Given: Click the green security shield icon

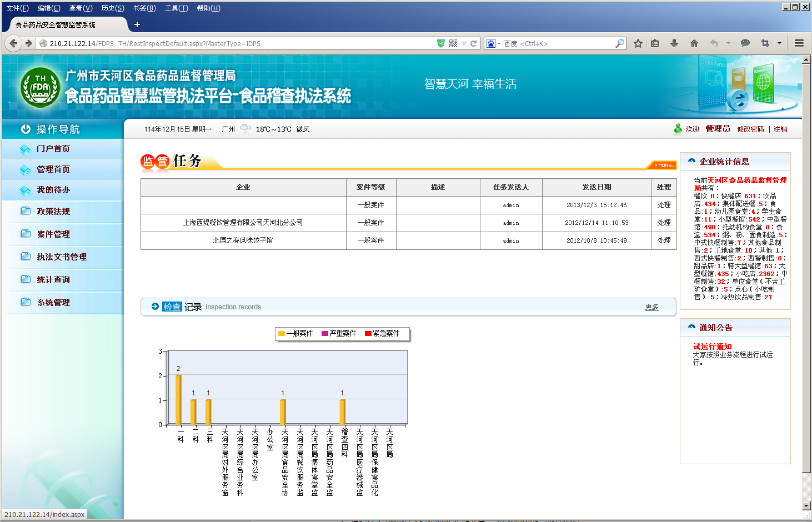Looking at the screenshot, I should 440,43.
